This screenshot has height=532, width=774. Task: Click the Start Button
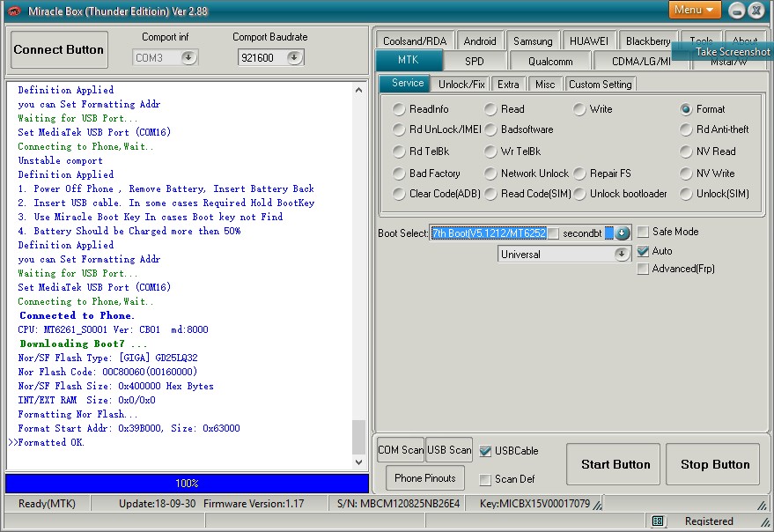613,464
